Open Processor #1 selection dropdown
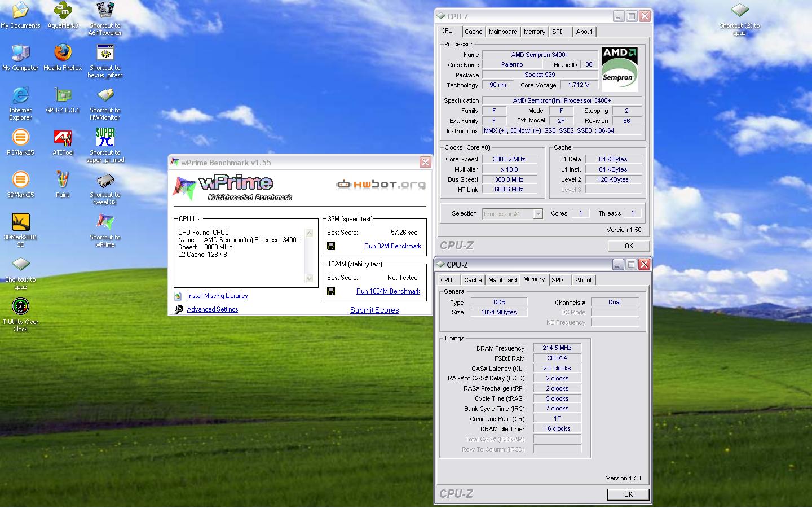The image size is (812, 508). click(x=537, y=214)
